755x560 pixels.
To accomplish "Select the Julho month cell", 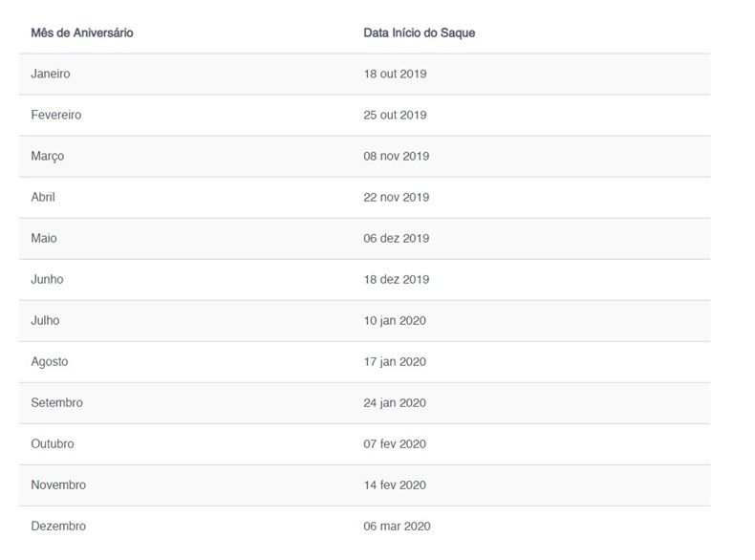I will coord(45,320).
